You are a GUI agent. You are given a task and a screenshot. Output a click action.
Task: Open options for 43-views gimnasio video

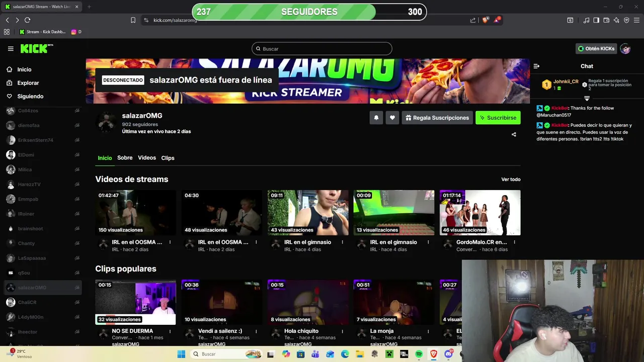pos(342,242)
